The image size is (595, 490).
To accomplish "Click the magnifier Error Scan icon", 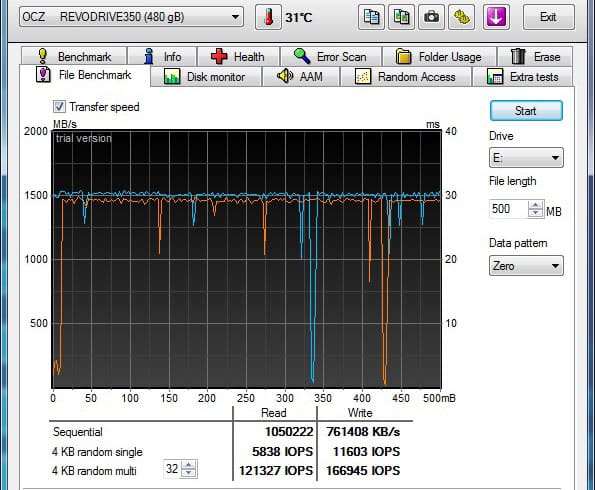I will (302, 56).
